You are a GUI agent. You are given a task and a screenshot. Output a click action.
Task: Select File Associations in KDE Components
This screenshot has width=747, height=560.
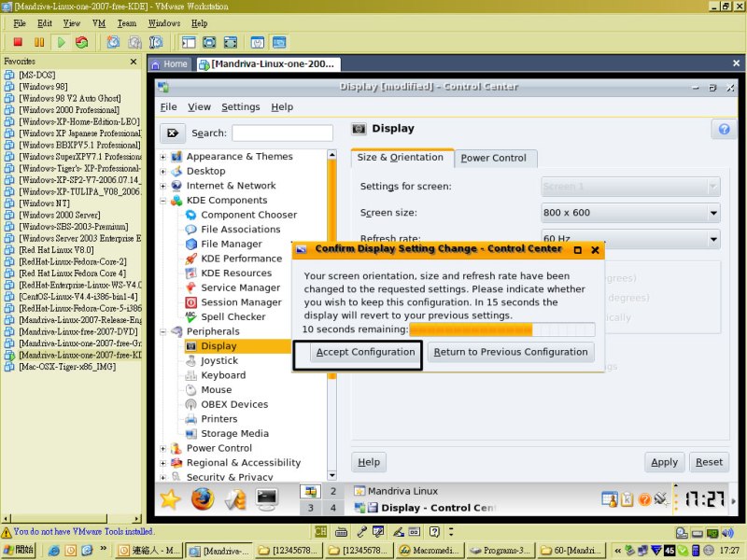(x=241, y=230)
